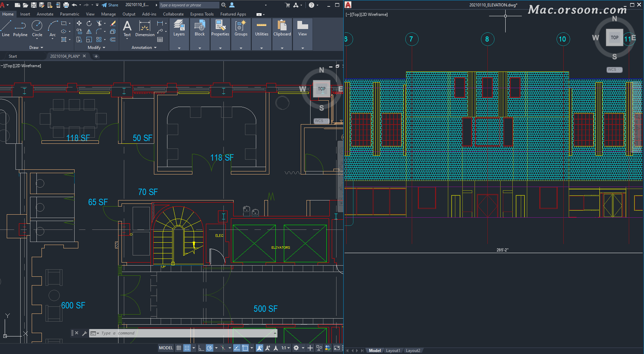The height and width of the screenshot is (354, 644).
Task: Toggle snap mode in status bar
Action: (x=187, y=348)
